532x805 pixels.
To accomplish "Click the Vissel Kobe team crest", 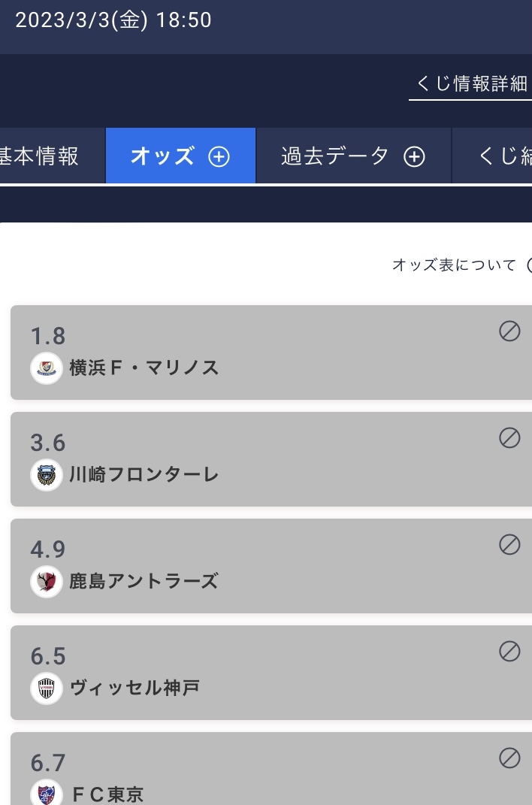I will (47, 688).
